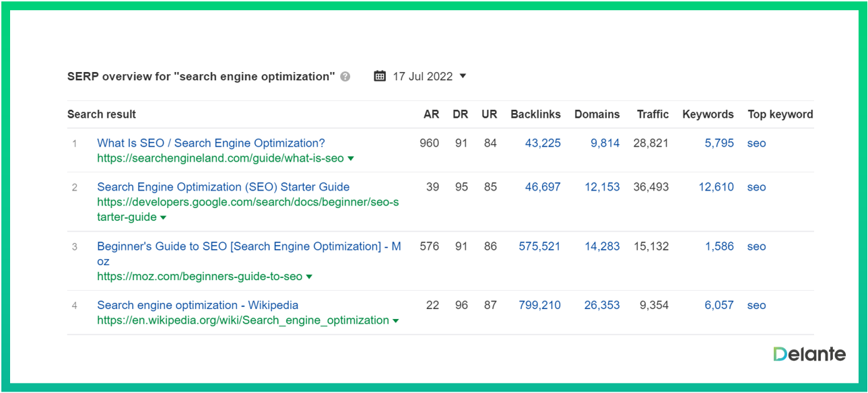The height and width of the screenshot is (393, 868).
Task: Click the developers.google.com seo-starter-guide URL
Action: point(248,210)
